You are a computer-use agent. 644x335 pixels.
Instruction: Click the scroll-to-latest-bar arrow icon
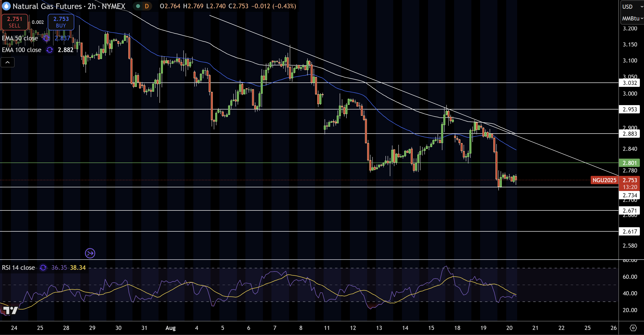90,253
